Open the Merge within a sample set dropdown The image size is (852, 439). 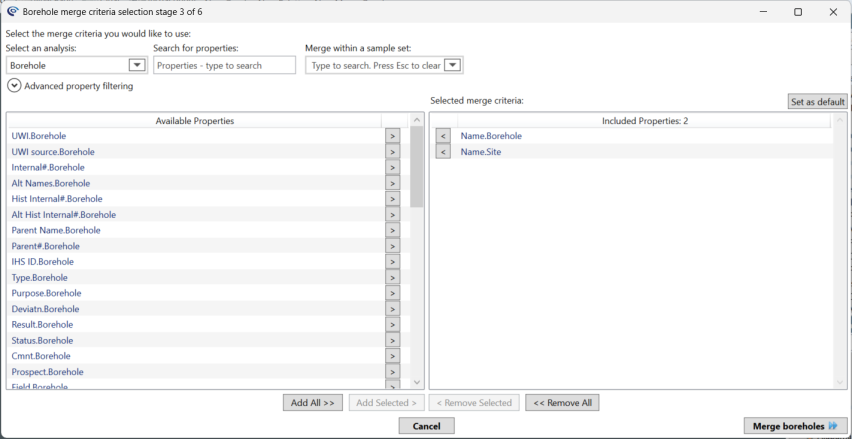[x=452, y=65]
